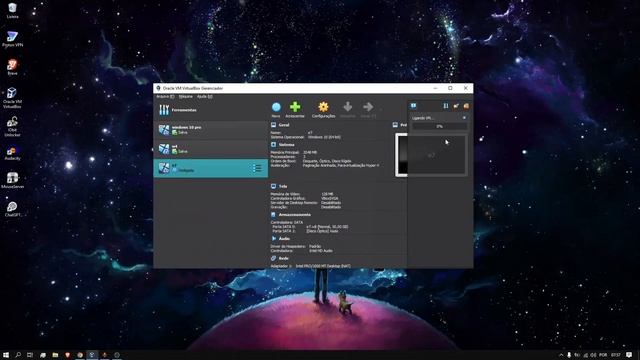The width and height of the screenshot is (640, 360).
Task: Click the pause-like icon in notification panel
Action: 446,106
